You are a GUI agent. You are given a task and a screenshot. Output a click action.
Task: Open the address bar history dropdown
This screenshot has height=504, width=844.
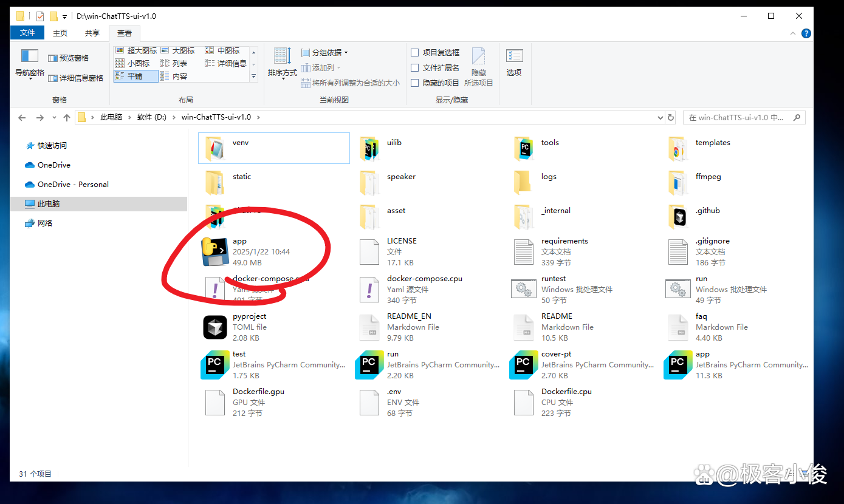(x=660, y=118)
